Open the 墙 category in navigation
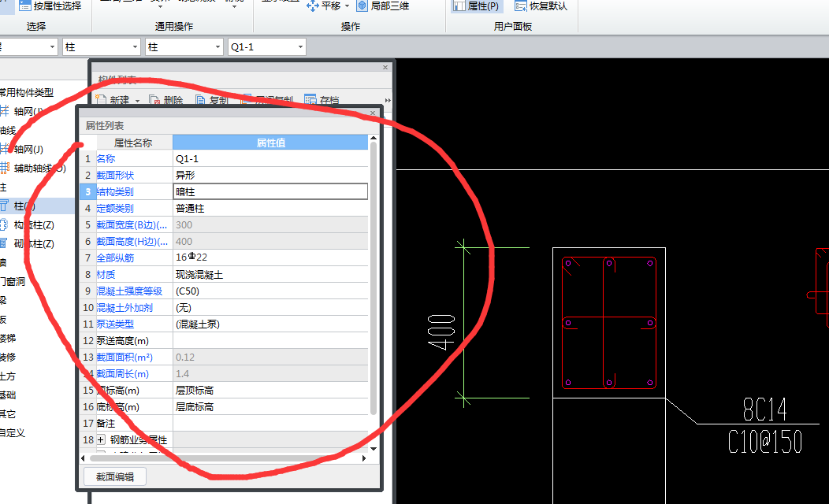 [x=3, y=262]
